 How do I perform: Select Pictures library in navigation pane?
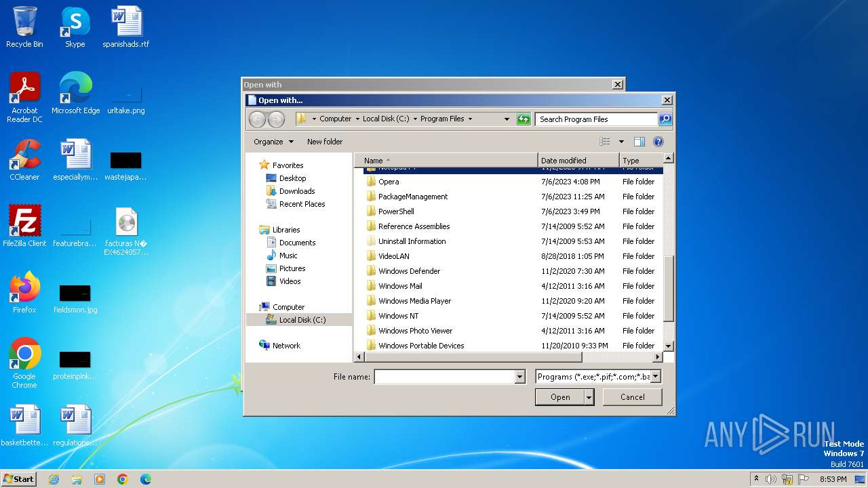pos(292,268)
